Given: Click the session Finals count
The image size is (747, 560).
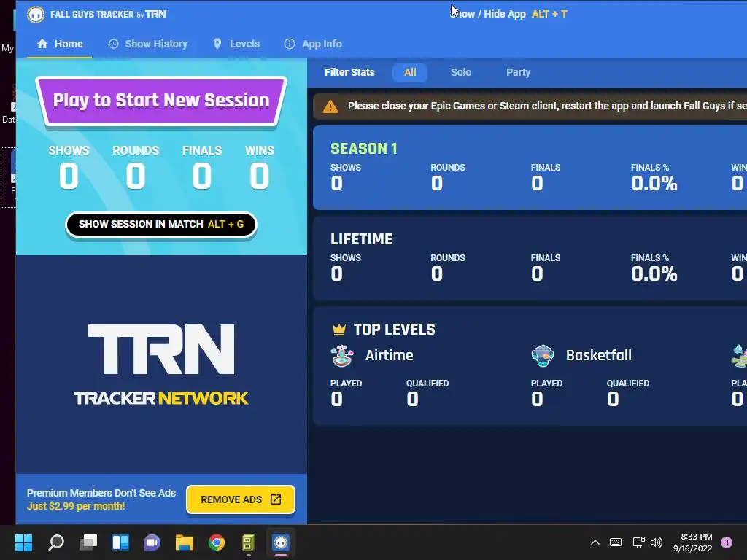Looking at the screenshot, I should tap(201, 176).
